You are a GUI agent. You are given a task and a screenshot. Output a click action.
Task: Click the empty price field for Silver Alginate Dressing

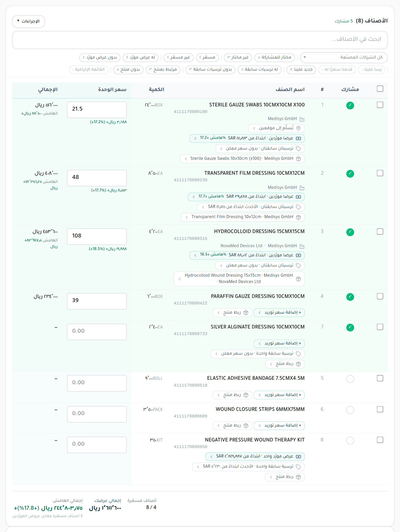97,332
